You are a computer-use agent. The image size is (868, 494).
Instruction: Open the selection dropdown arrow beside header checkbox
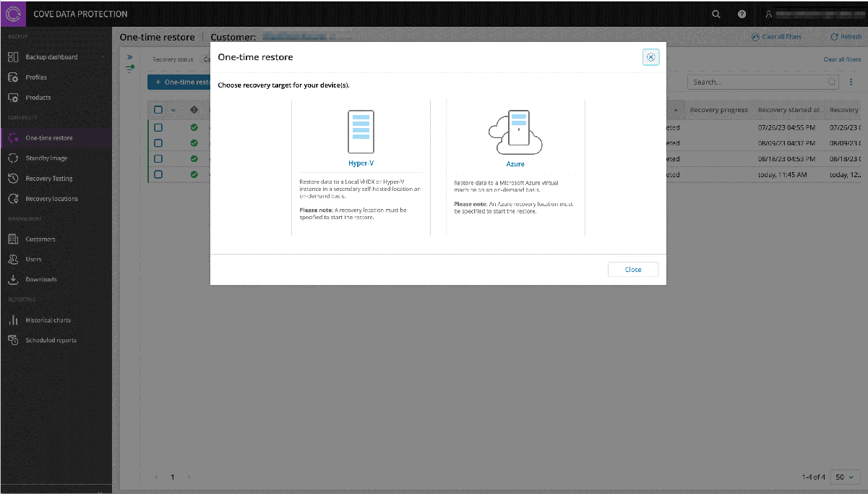[173, 111]
